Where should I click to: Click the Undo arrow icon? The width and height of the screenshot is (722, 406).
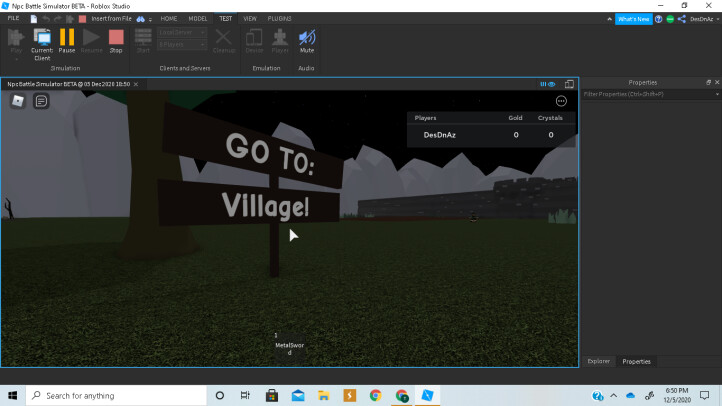click(x=46, y=19)
